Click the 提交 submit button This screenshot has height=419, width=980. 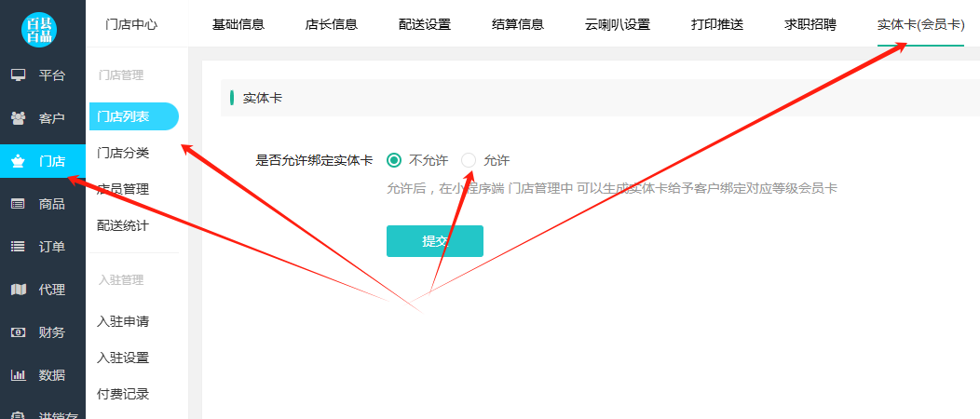click(x=434, y=241)
